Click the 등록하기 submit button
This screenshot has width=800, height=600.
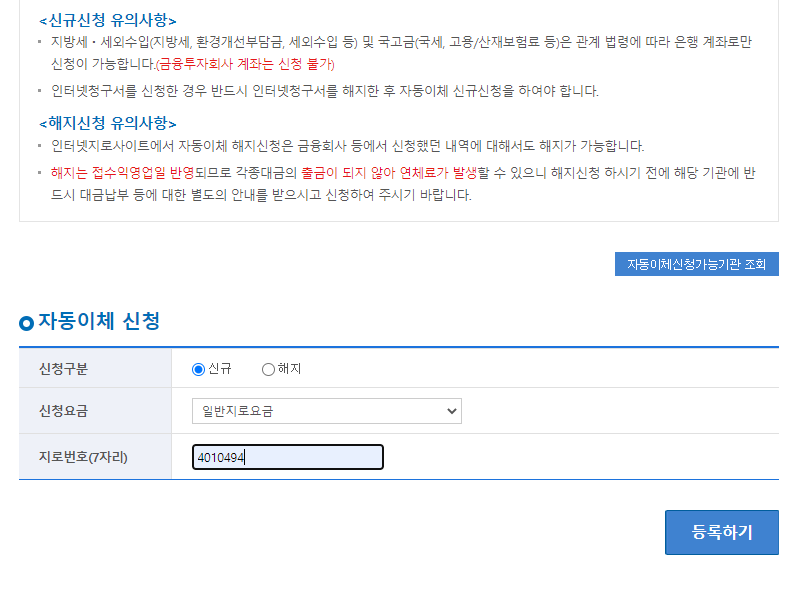tap(721, 532)
